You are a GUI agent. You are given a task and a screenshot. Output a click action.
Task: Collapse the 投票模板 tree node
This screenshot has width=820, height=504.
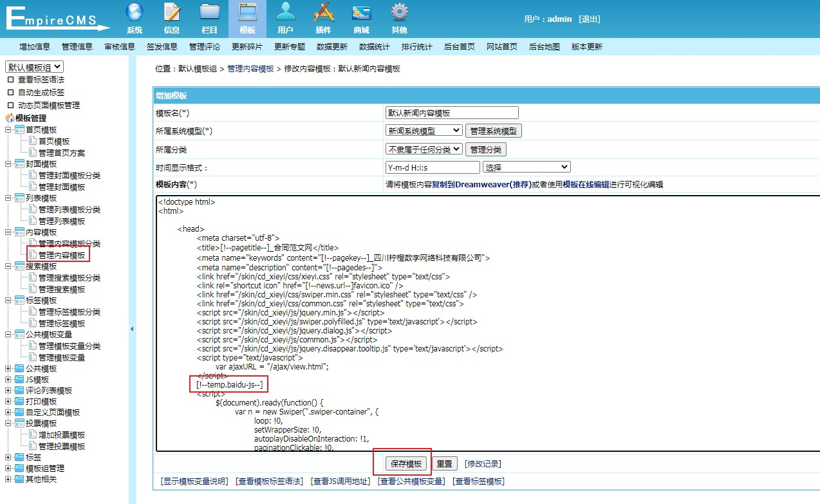8,424
